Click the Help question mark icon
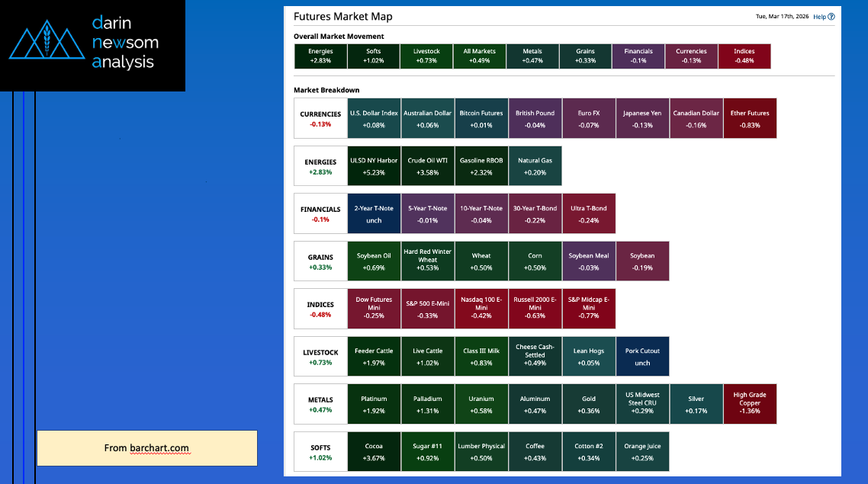868x484 pixels. [x=831, y=17]
